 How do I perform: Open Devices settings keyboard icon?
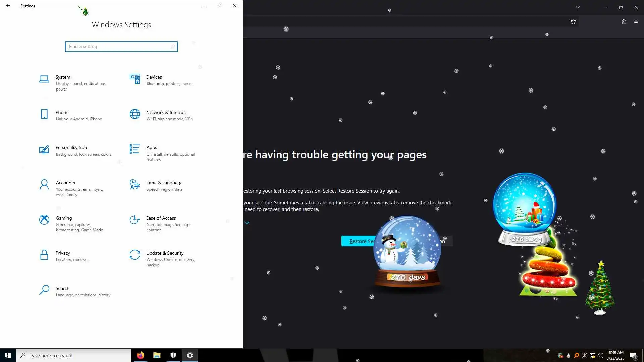[x=135, y=79]
